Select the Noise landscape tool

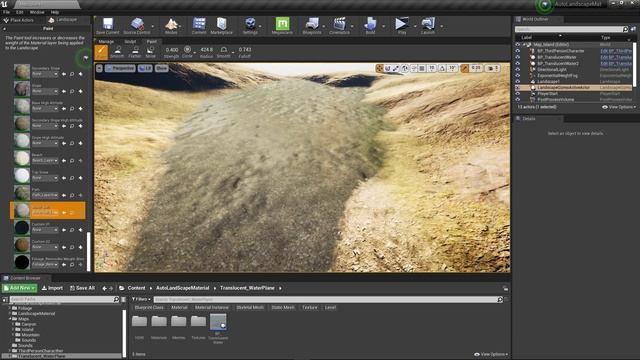[151, 52]
